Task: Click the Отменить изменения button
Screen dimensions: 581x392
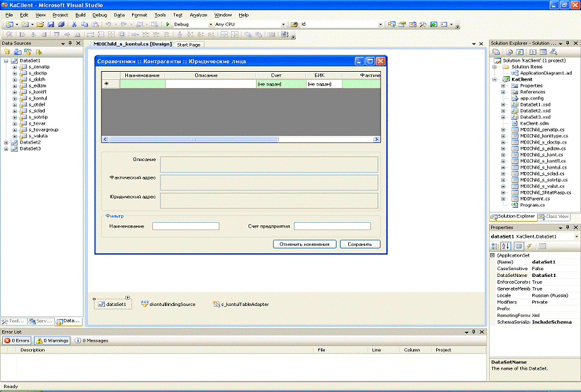Action: (304, 244)
